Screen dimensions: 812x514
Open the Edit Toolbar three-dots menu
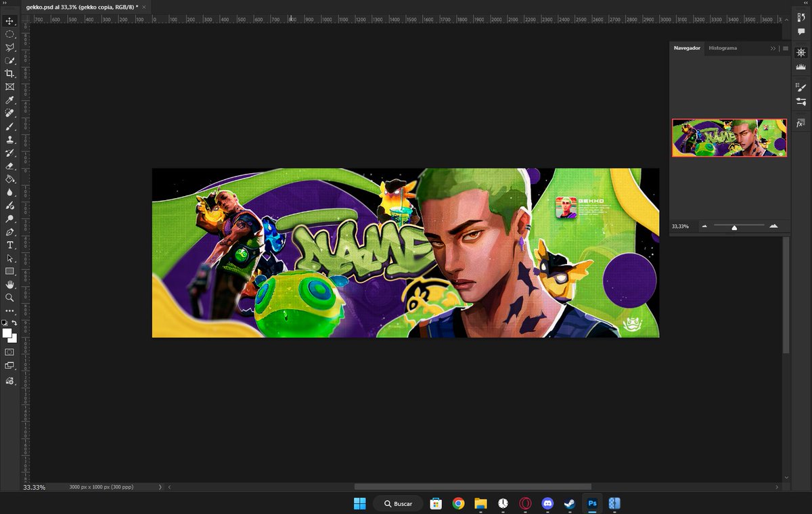tap(9, 311)
